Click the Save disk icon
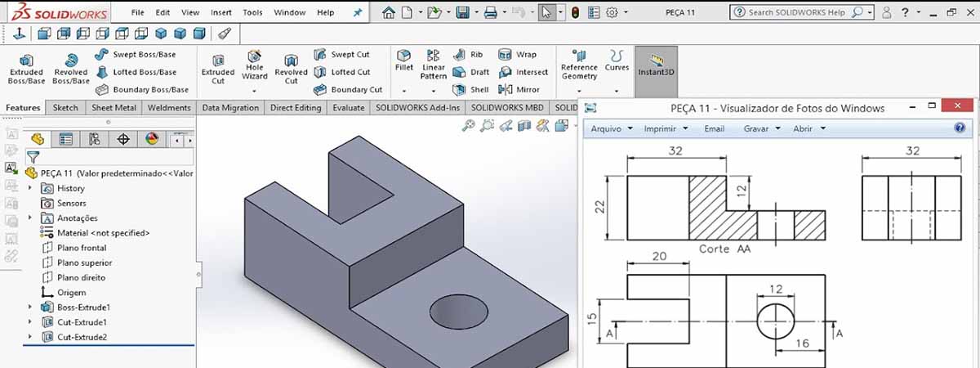980x368 pixels. pyautogui.click(x=462, y=12)
